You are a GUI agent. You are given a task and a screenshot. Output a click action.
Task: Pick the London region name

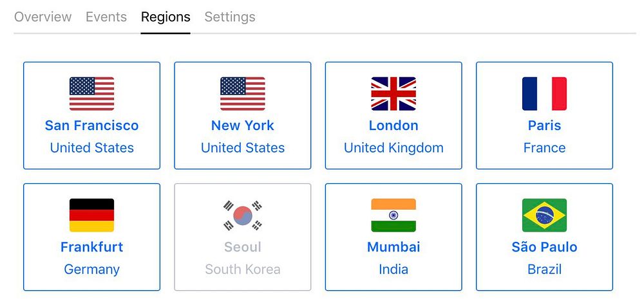click(x=393, y=125)
